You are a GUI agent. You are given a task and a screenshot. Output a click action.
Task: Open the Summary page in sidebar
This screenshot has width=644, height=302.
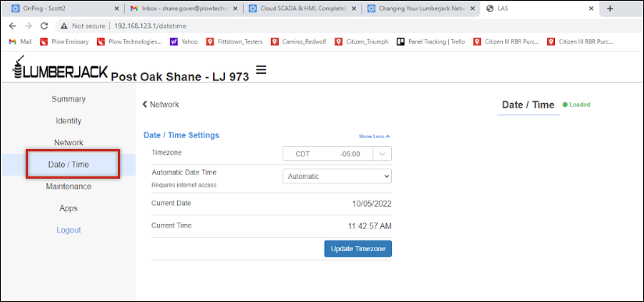(x=69, y=99)
